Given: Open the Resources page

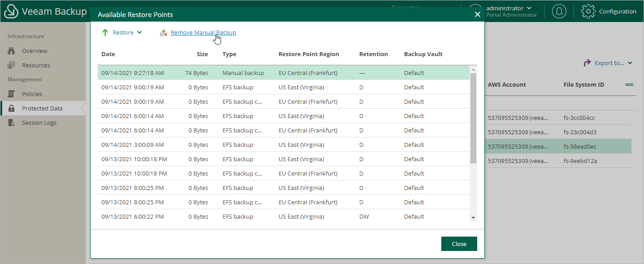Looking at the screenshot, I should pos(36,65).
